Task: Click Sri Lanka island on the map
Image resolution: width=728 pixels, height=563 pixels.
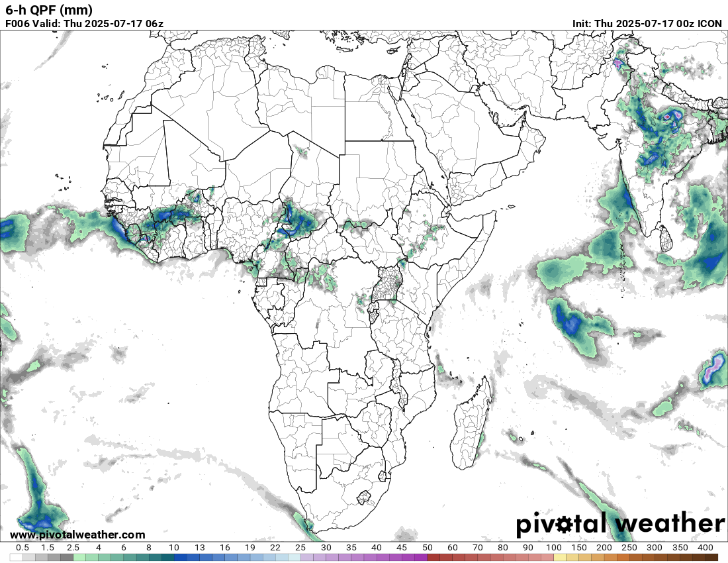Action: (666, 239)
